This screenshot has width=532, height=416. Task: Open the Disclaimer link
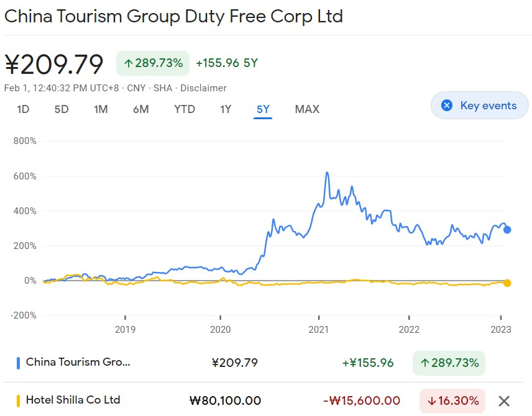(203, 88)
